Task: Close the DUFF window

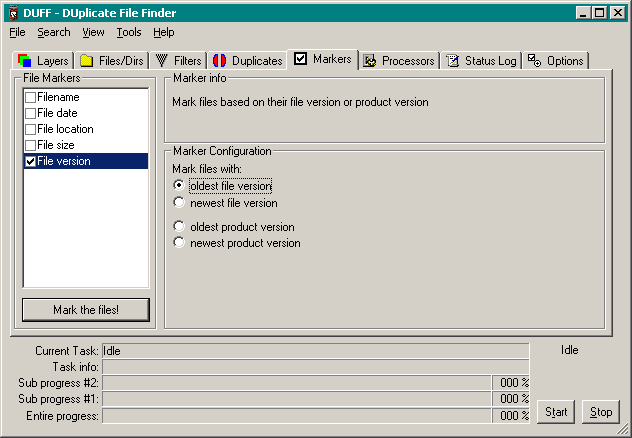Action: coord(617,13)
